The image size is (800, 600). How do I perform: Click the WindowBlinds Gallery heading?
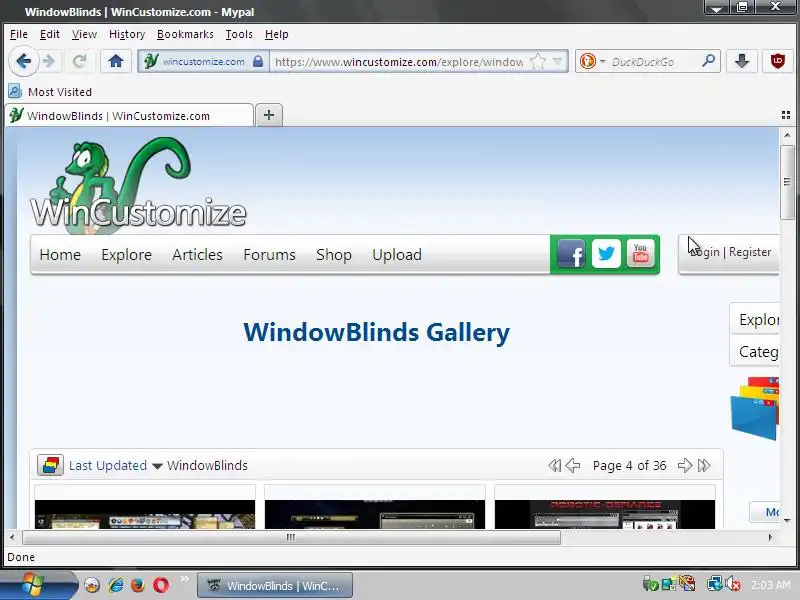(x=377, y=332)
